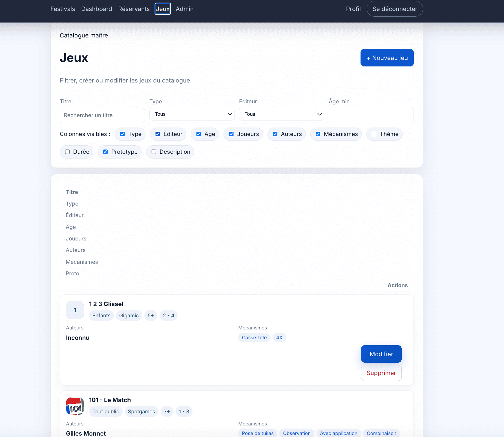This screenshot has width=504, height=437.
Task: Click the Enfants tag on 1 2 3 Glisse!
Action: pyautogui.click(x=101, y=315)
